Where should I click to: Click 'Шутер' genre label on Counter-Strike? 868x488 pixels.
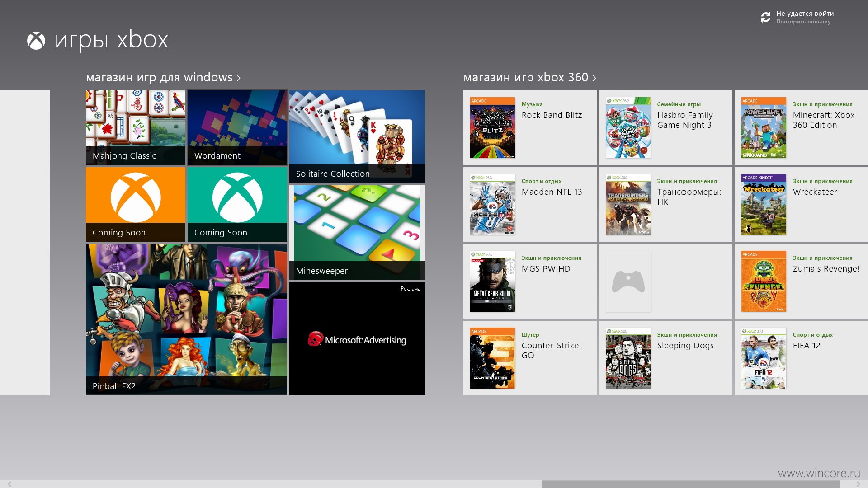(x=530, y=335)
